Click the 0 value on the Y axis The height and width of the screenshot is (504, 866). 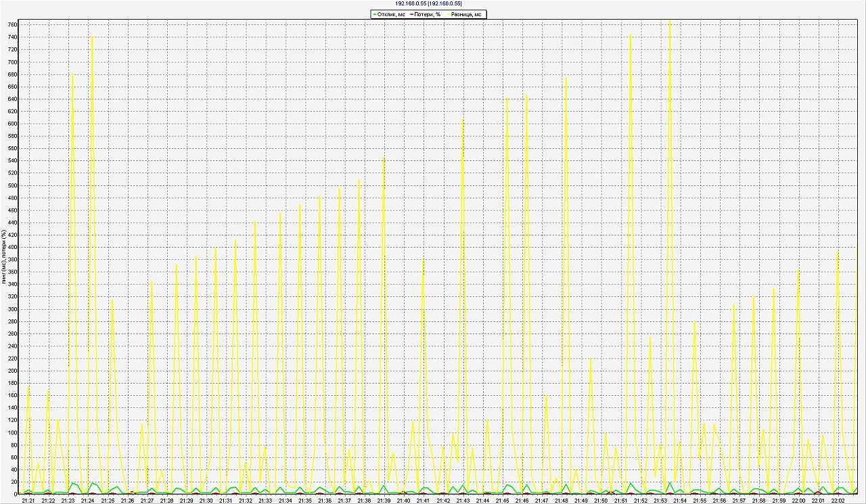coord(15,495)
